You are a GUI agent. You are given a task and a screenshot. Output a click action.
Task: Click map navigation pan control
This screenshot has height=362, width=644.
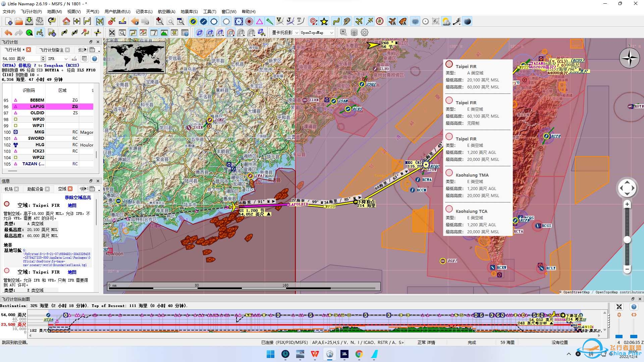[627, 188]
